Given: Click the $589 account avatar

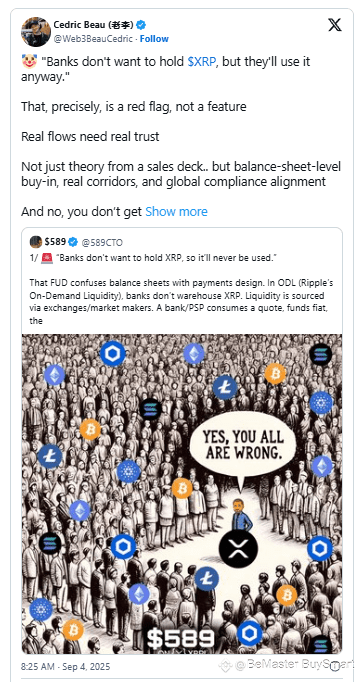Looking at the screenshot, I should point(36,241).
